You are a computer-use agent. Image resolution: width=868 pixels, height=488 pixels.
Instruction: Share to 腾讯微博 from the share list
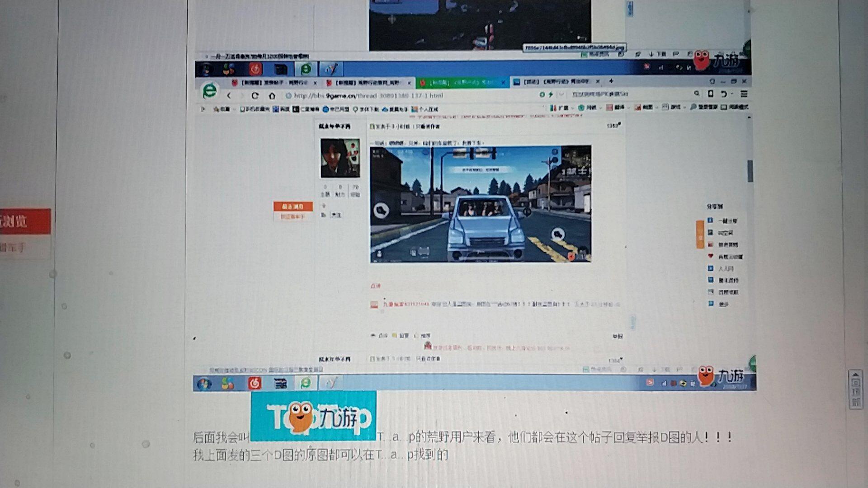723,280
